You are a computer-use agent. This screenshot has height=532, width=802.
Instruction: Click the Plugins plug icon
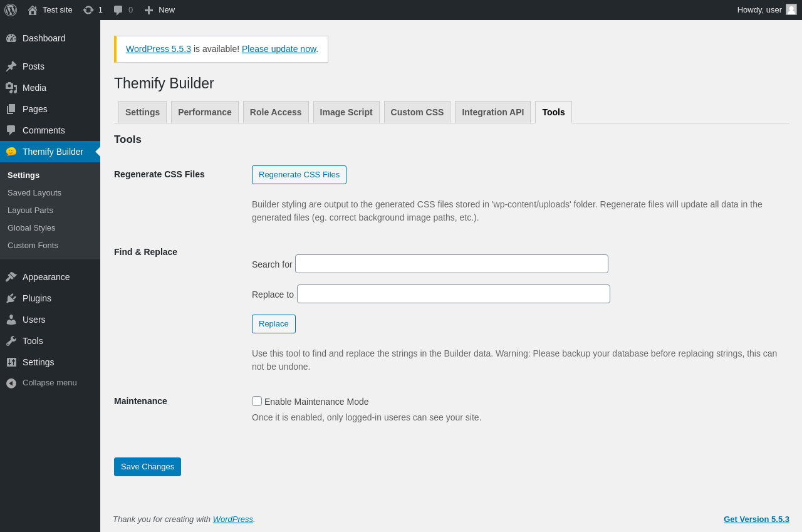click(x=11, y=298)
